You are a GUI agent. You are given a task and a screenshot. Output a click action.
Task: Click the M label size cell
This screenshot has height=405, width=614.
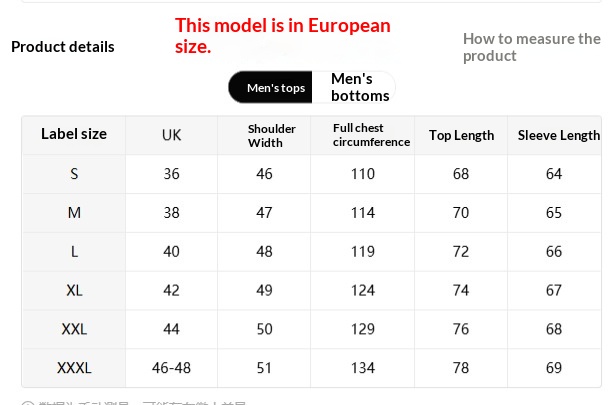coord(74,213)
